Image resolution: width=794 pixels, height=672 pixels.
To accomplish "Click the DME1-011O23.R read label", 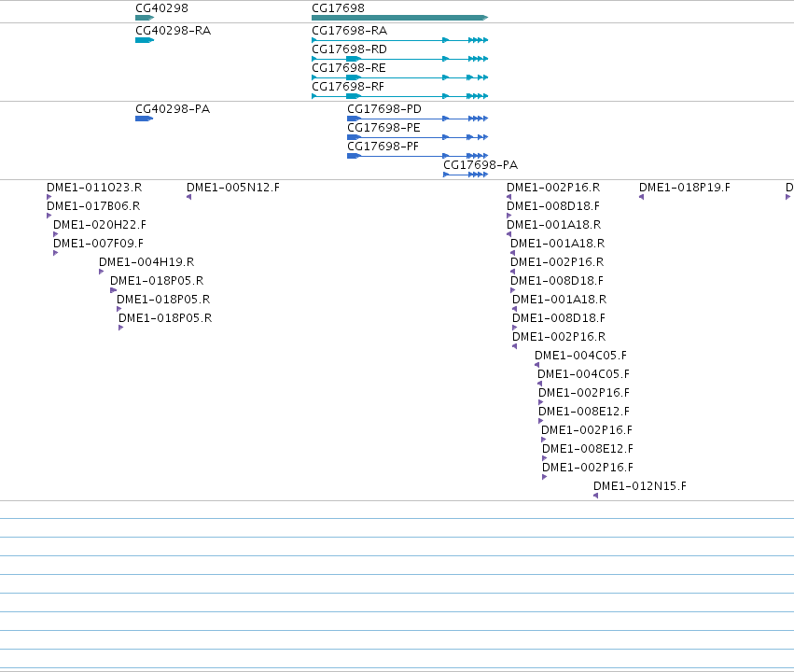I will click(94, 188).
